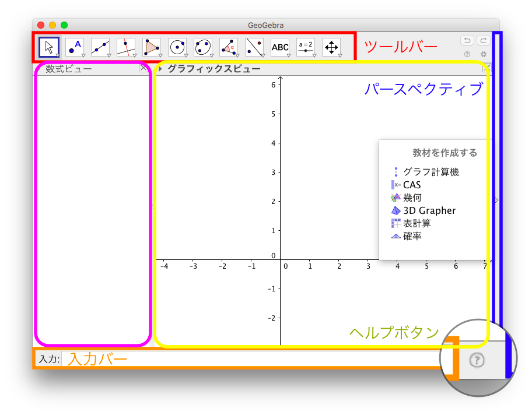532x415 pixels.
Task: Expand the グラフィックスビュー style bar triangle
Action: tap(160, 69)
